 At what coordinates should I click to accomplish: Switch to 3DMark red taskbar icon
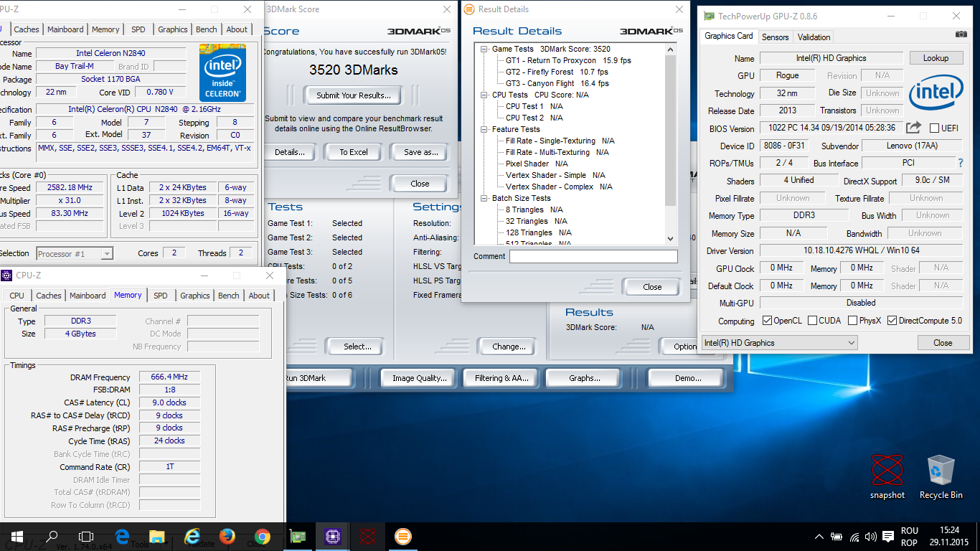[367, 537]
